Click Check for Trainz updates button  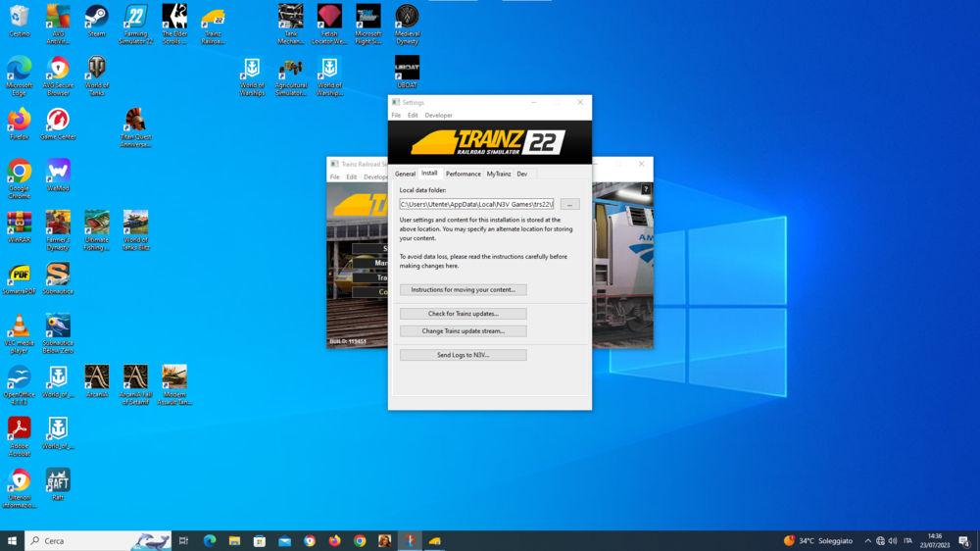pos(464,314)
